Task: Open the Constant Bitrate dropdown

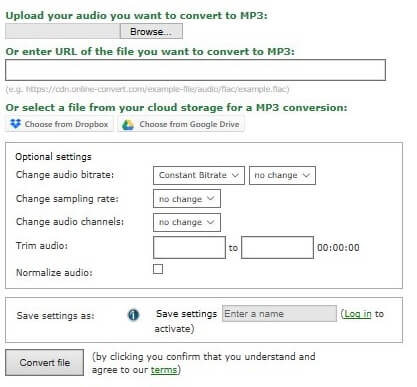Action: pos(199,175)
